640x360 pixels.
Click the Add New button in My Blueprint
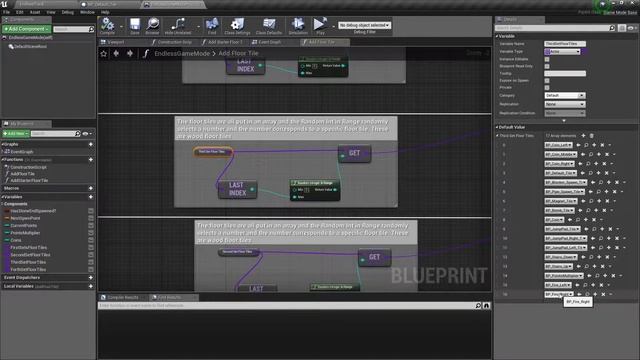click(x=16, y=134)
